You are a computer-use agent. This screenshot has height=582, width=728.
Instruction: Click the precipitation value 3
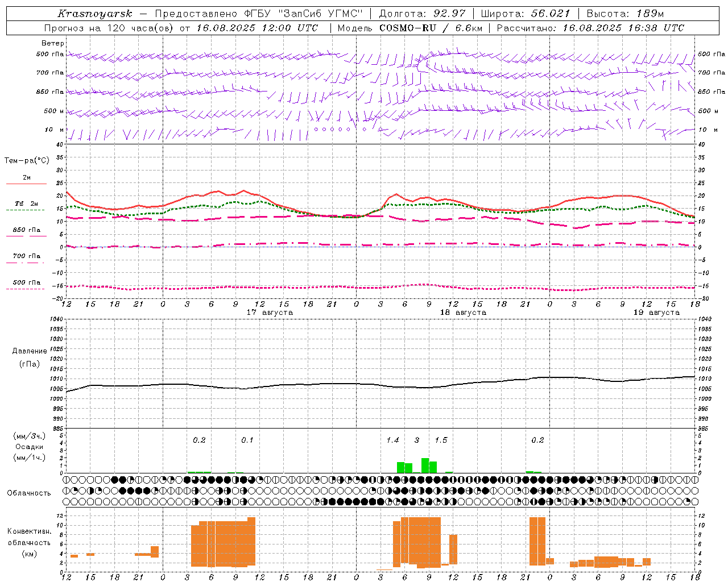[417, 440]
